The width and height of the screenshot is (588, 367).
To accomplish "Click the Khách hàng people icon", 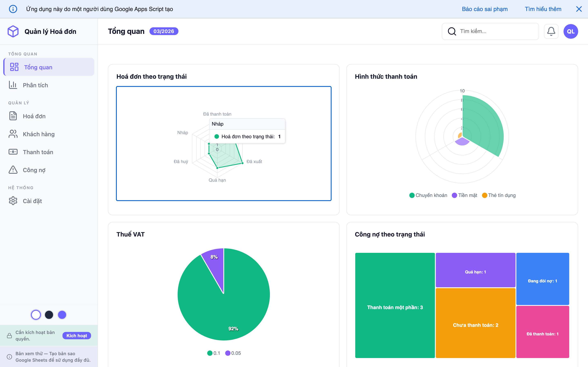I will tap(13, 134).
